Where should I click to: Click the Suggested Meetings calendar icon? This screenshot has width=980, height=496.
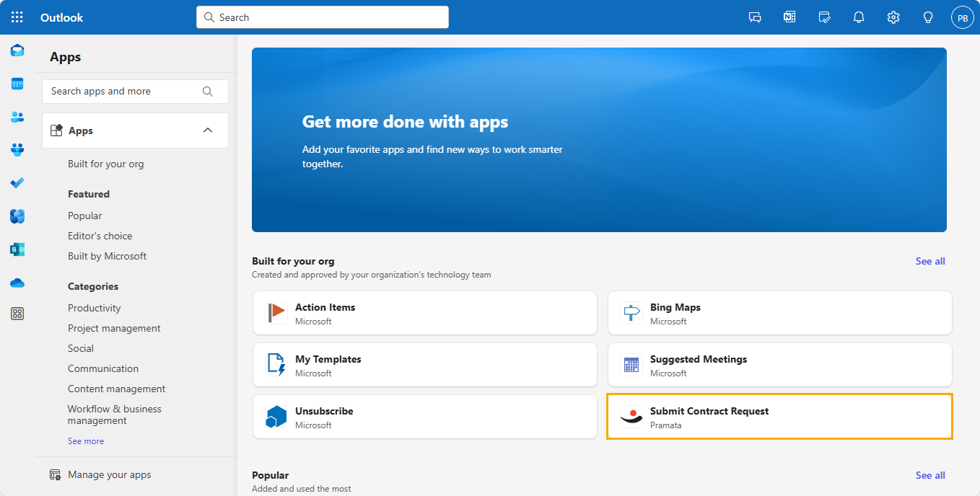pos(631,365)
